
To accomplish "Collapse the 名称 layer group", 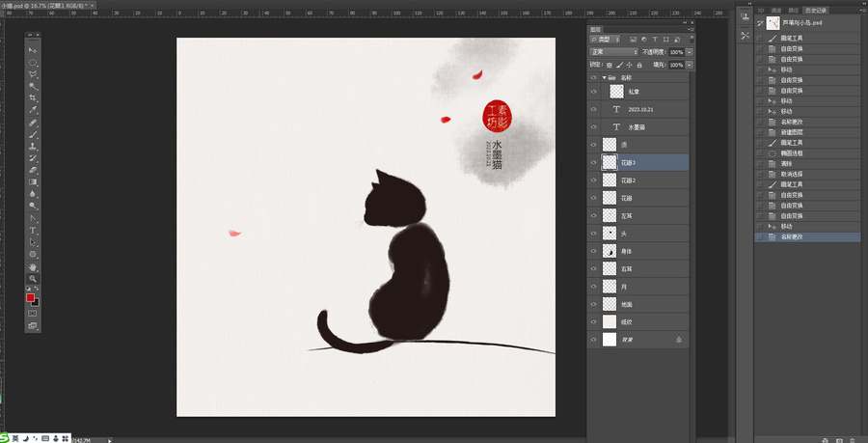I will pos(605,78).
